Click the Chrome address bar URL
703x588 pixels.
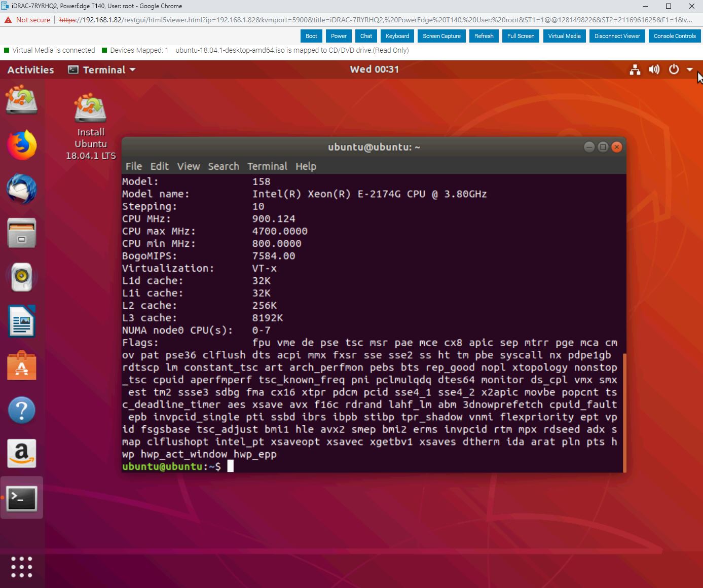pos(376,20)
